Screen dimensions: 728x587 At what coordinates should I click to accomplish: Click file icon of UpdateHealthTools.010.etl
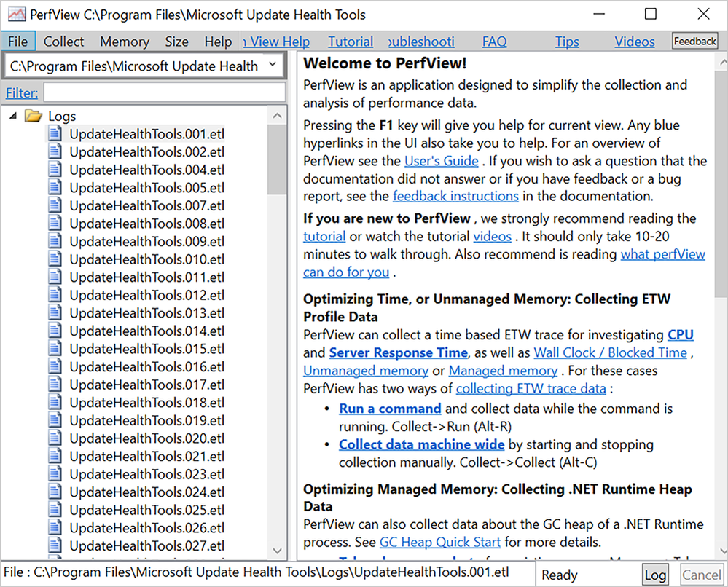(x=55, y=259)
